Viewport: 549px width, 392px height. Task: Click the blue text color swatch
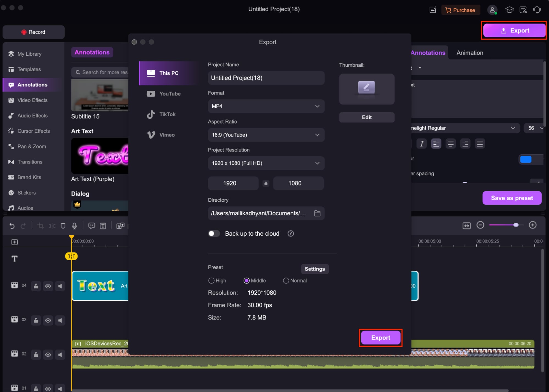coord(526,159)
